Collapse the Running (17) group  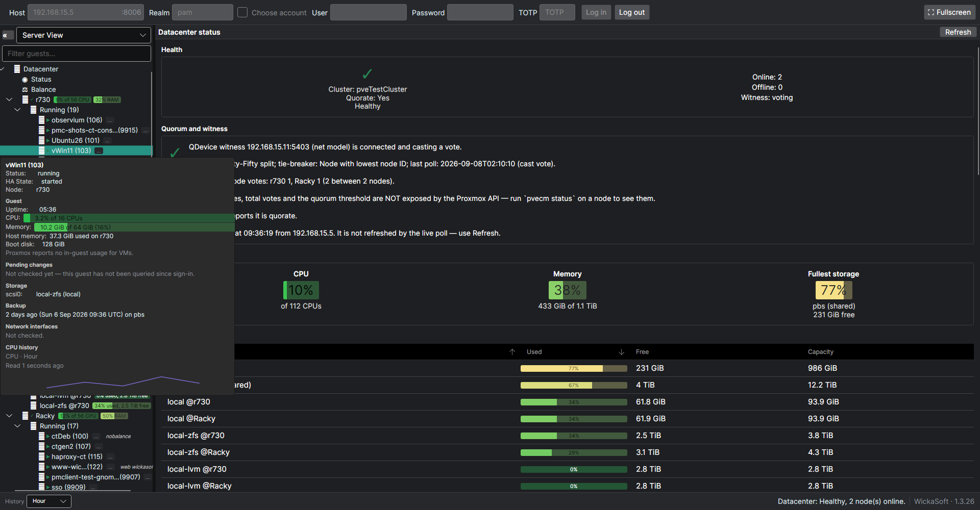click(17, 426)
